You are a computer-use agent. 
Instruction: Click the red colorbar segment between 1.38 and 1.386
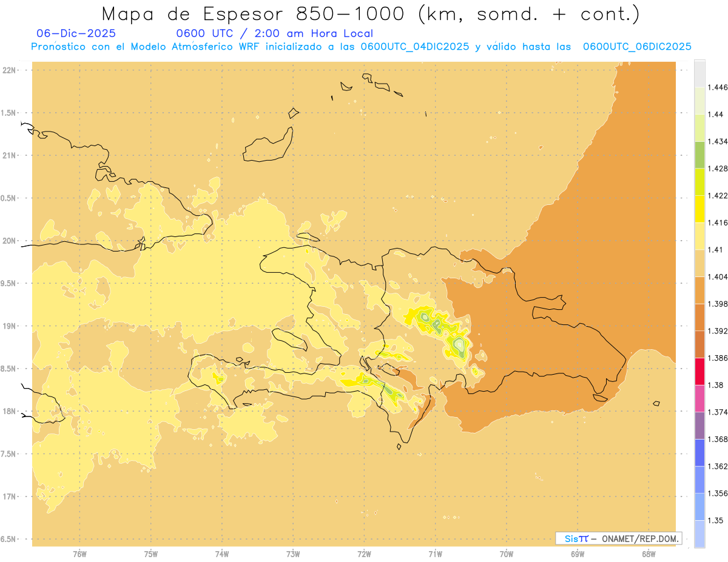[x=699, y=371]
